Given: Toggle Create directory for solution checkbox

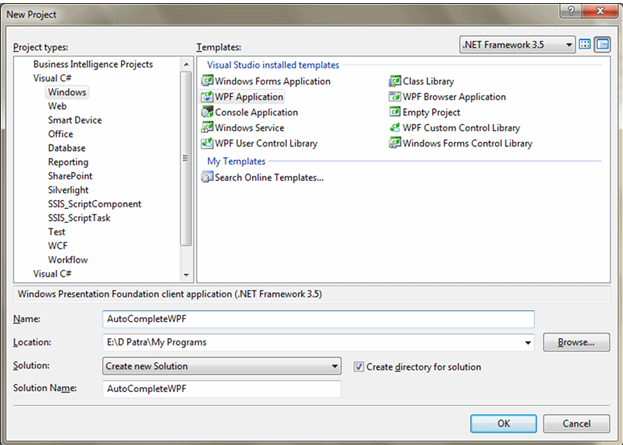Looking at the screenshot, I should click(x=359, y=367).
